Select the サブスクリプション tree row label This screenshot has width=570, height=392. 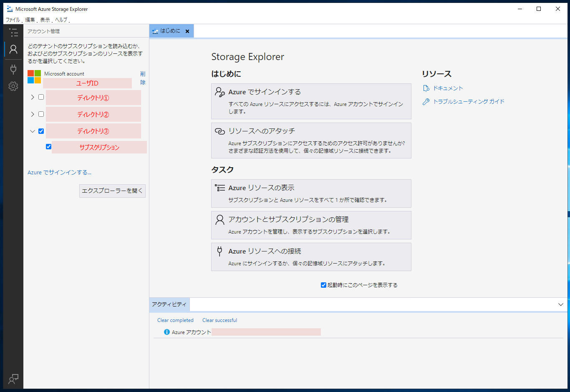(x=99, y=147)
